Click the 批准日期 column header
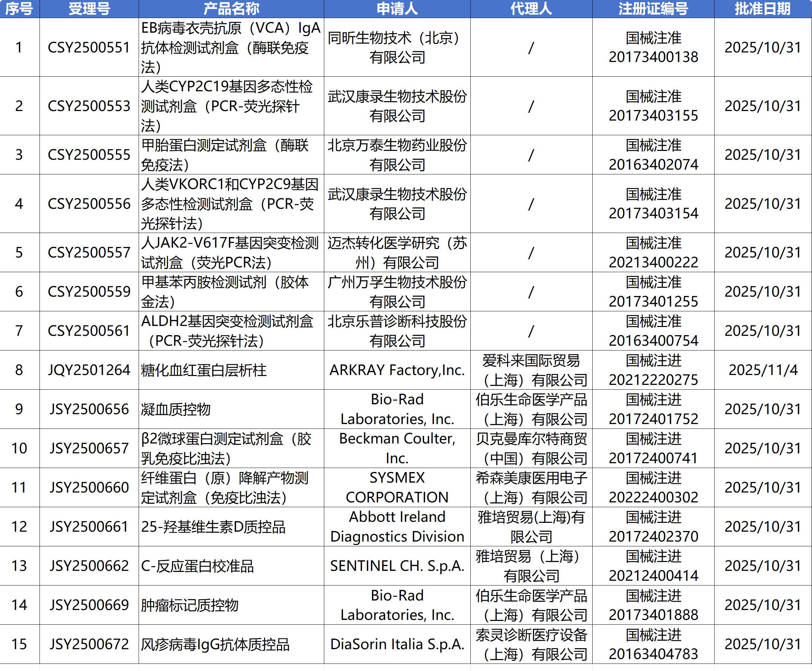 (x=763, y=9)
